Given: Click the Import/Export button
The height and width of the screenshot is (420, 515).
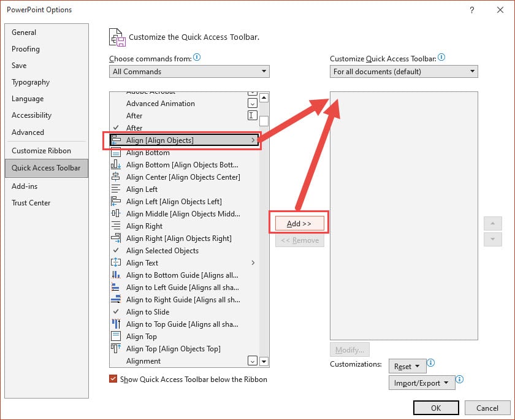Looking at the screenshot, I should click(x=421, y=382).
